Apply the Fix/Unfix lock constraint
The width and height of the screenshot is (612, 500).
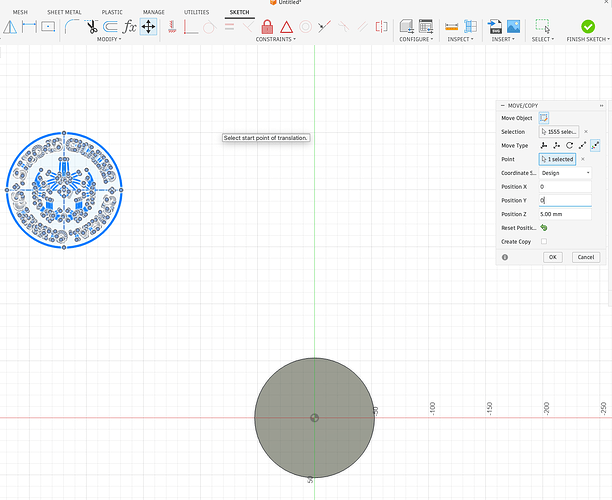(x=267, y=27)
